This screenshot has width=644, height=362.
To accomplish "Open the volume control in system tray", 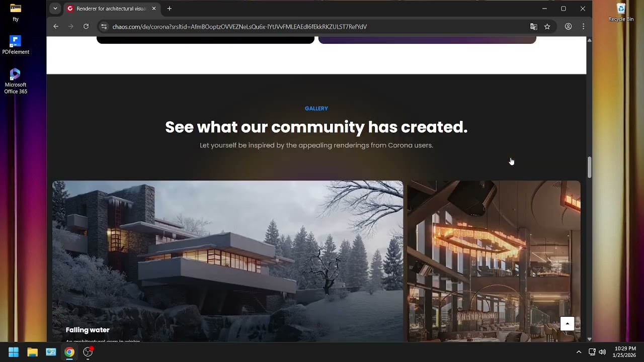I will click(x=602, y=352).
